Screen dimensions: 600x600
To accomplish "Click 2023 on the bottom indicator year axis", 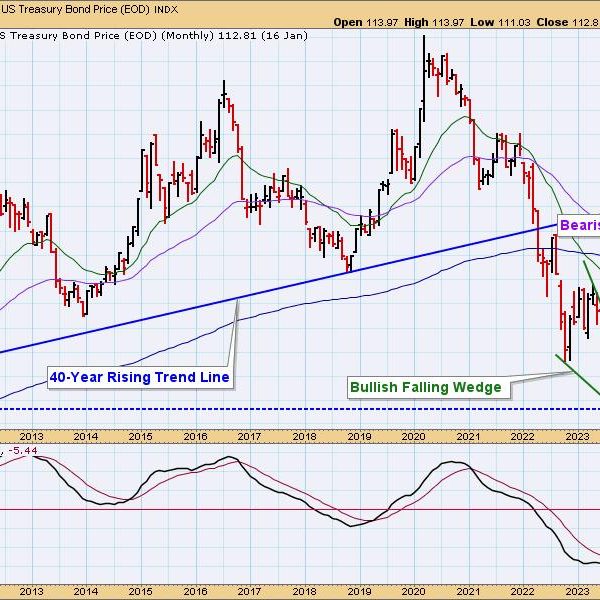I will [577, 591].
